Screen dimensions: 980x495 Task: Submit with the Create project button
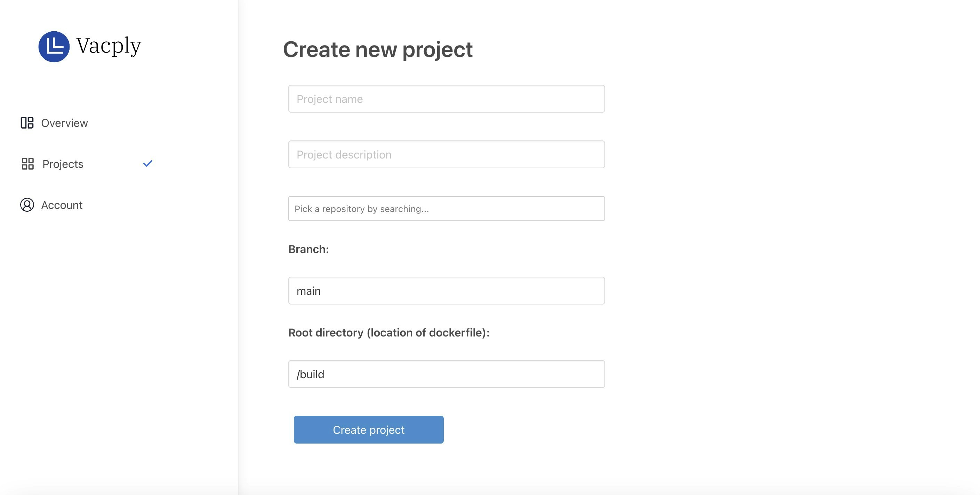coord(369,430)
